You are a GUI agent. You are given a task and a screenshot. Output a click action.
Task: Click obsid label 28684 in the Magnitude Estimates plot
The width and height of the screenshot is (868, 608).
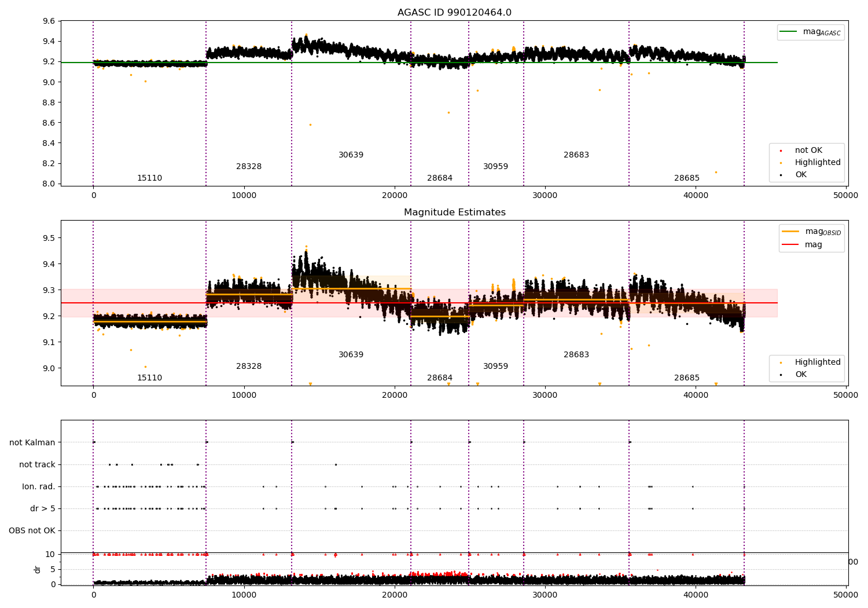(440, 378)
